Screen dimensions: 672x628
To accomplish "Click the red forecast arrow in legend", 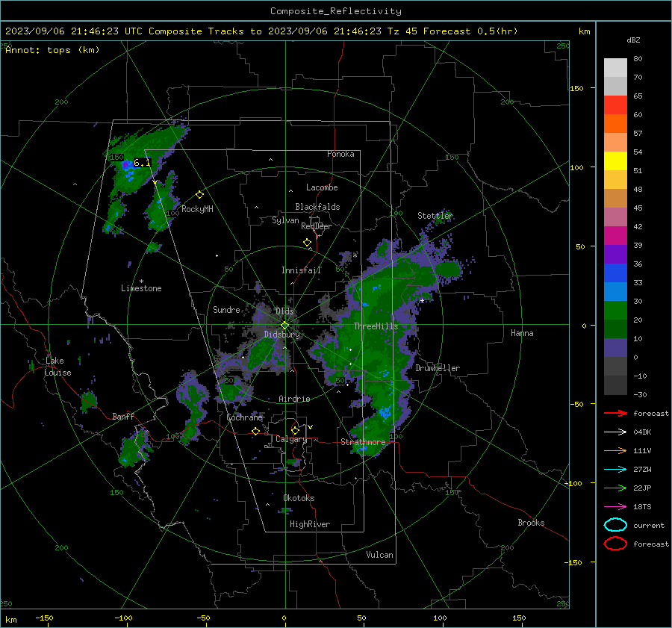I will [x=615, y=413].
